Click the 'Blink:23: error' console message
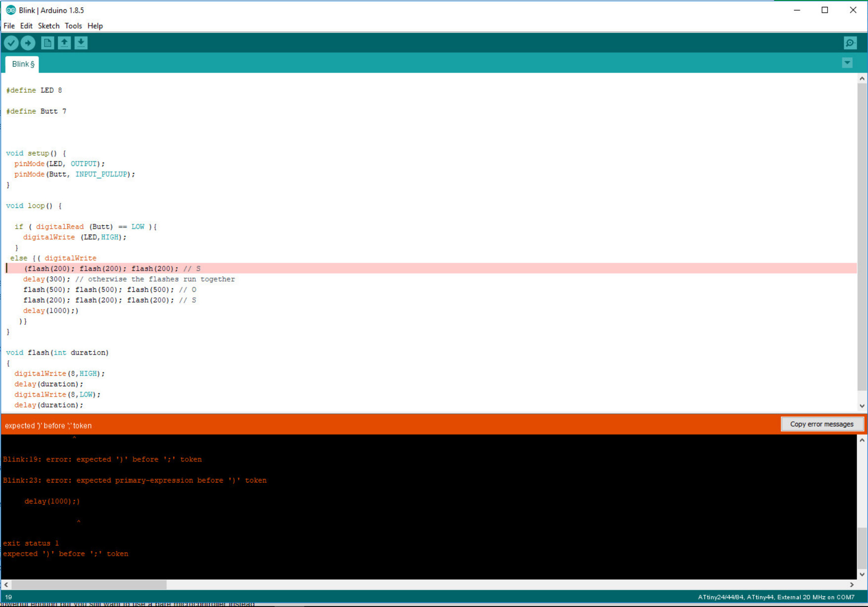868x607 pixels. coord(135,480)
